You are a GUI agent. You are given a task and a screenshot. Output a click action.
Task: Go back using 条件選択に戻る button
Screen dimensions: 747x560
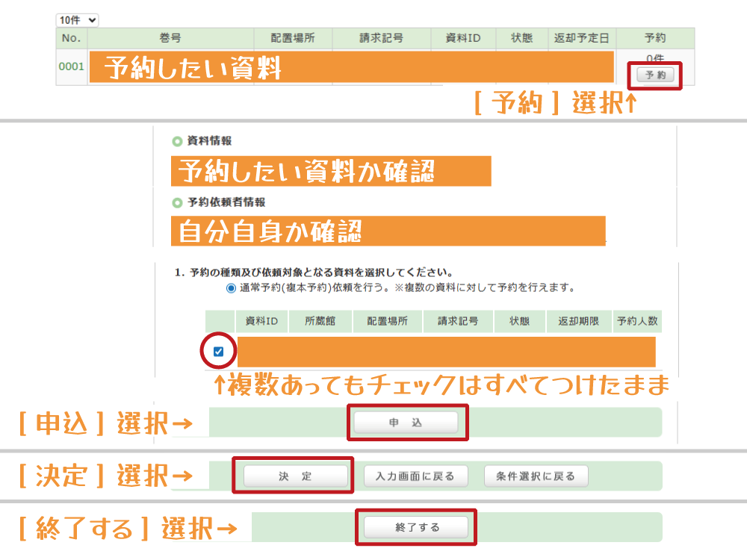(536, 476)
